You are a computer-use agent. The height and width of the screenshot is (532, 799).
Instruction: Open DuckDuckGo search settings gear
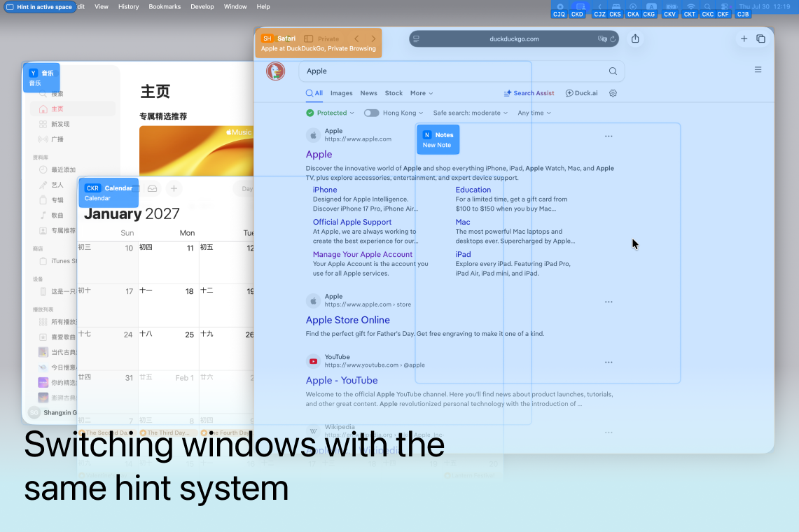(x=613, y=93)
